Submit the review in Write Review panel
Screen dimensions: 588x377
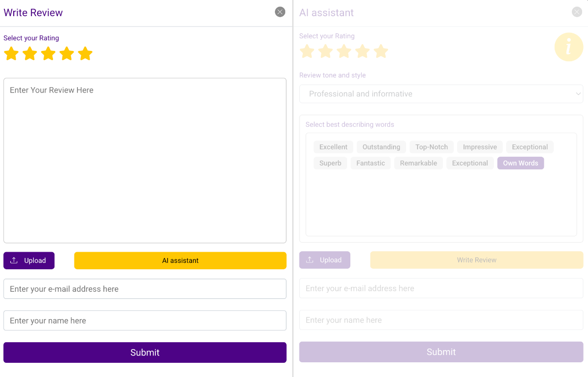(x=145, y=353)
